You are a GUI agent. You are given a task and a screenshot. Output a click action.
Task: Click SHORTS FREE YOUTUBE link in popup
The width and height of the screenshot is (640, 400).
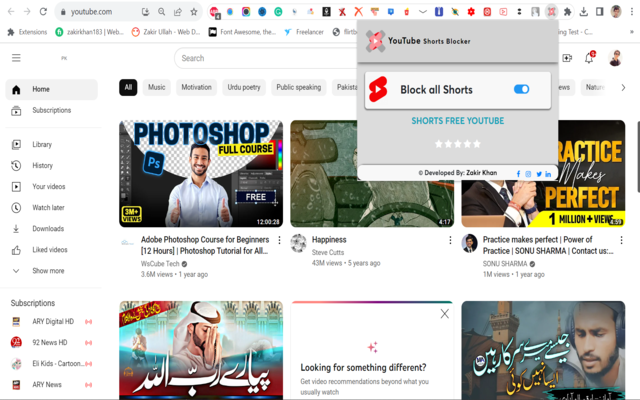[x=458, y=121]
